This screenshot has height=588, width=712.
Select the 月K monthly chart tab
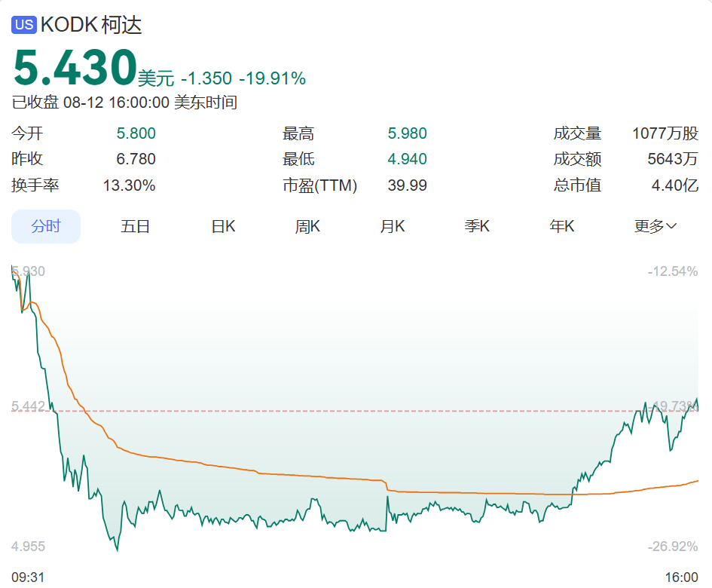click(x=393, y=226)
